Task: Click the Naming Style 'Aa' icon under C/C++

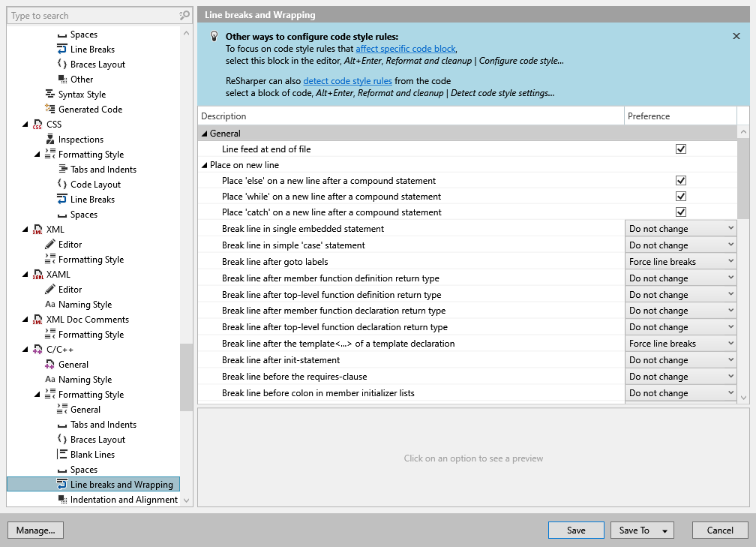Action: pyautogui.click(x=51, y=379)
